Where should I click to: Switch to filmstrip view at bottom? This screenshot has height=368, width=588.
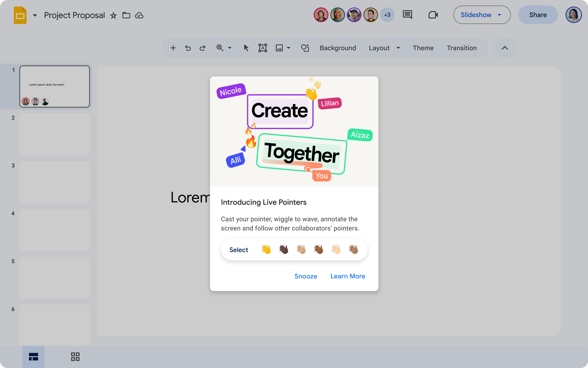34,356
